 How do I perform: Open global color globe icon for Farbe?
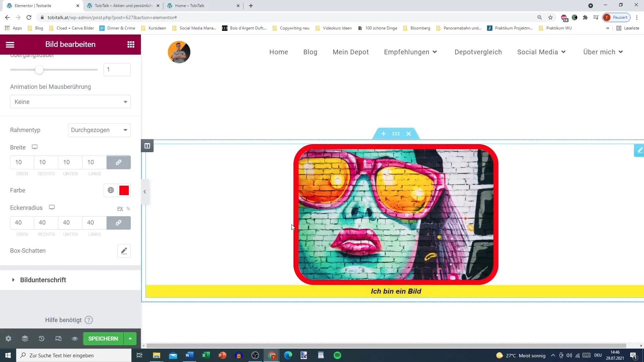pyautogui.click(x=111, y=190)
